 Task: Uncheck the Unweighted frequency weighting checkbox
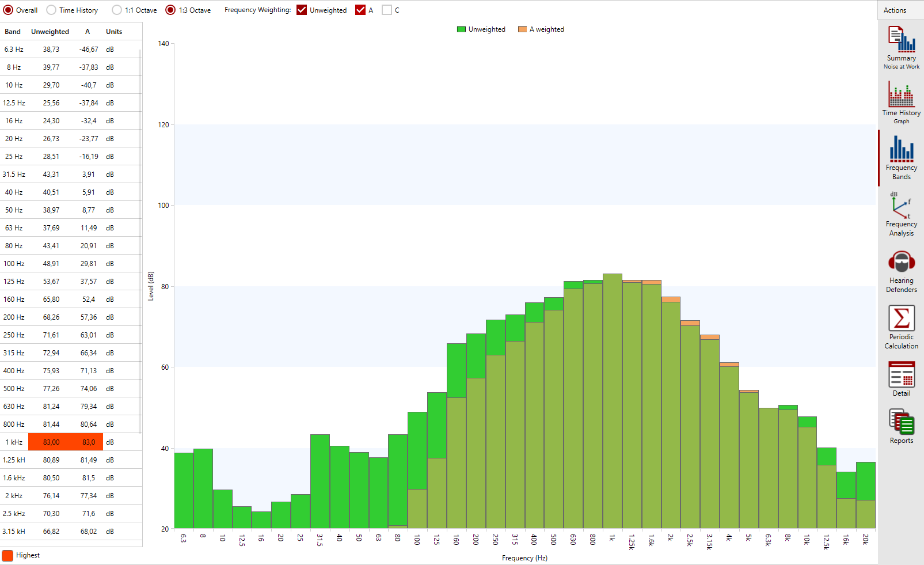tap(302, 10)
